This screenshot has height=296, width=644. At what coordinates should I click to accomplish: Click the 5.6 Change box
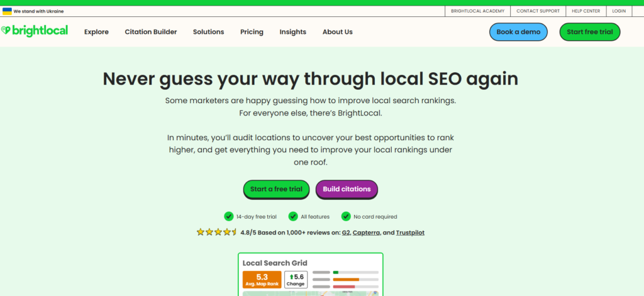296,280
